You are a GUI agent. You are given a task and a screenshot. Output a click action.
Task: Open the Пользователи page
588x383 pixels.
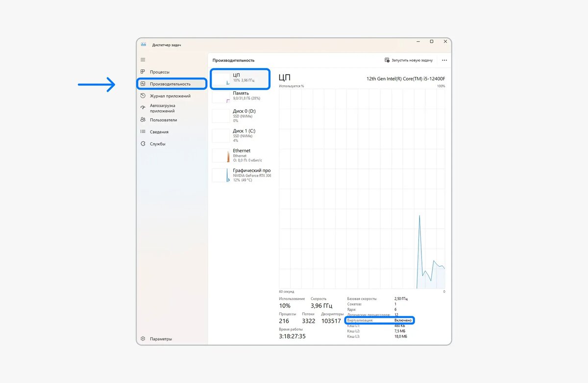click(x=172, y=120)
